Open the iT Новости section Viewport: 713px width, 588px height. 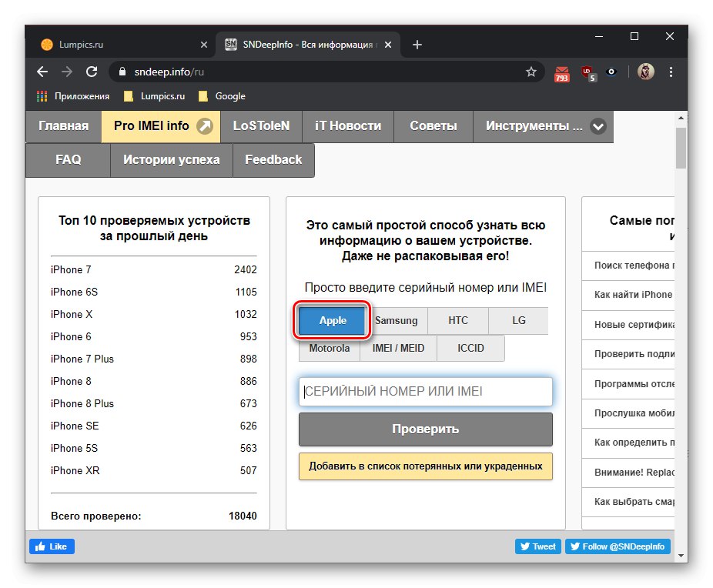[x=348, y=126]
